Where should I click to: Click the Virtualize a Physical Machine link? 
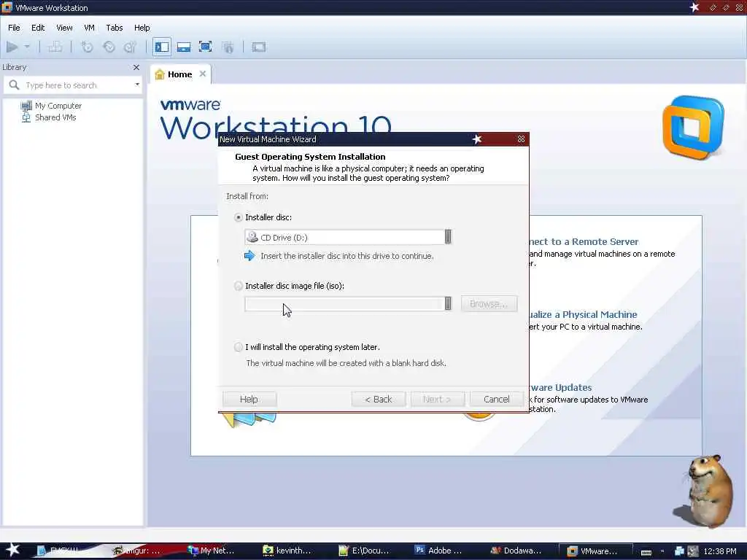coord(583,314)
